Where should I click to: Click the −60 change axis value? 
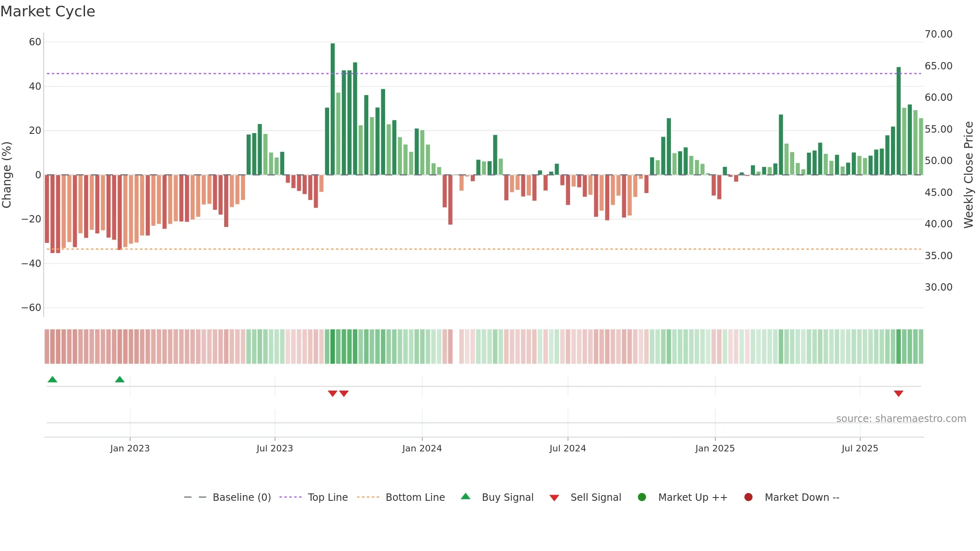pos(31,308)
